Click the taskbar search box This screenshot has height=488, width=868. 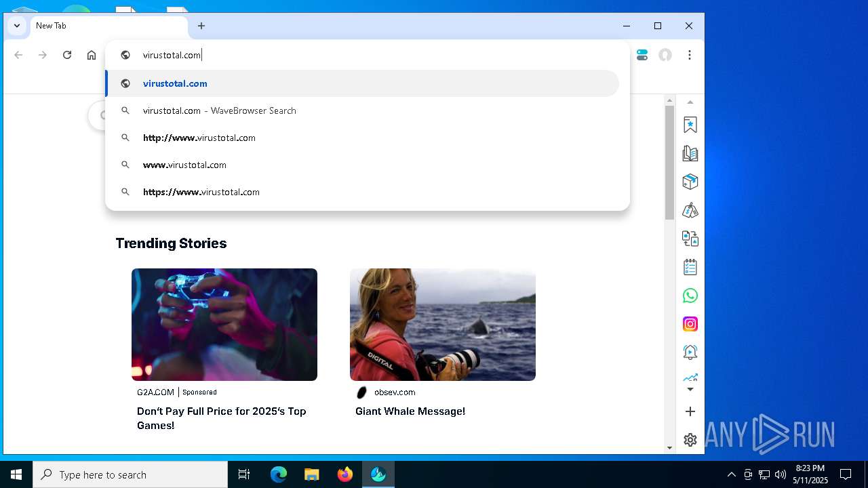pyautogui.click(x=130, y=474)
